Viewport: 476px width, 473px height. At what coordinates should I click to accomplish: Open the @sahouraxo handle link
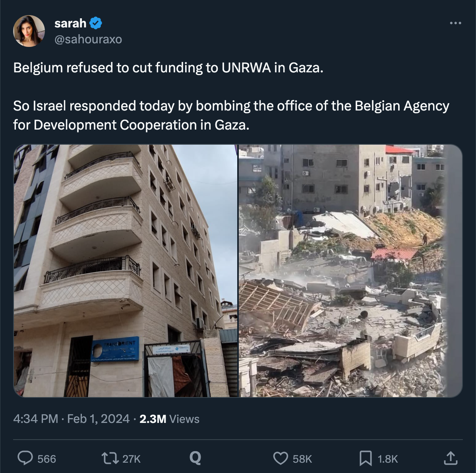(88, 39)
